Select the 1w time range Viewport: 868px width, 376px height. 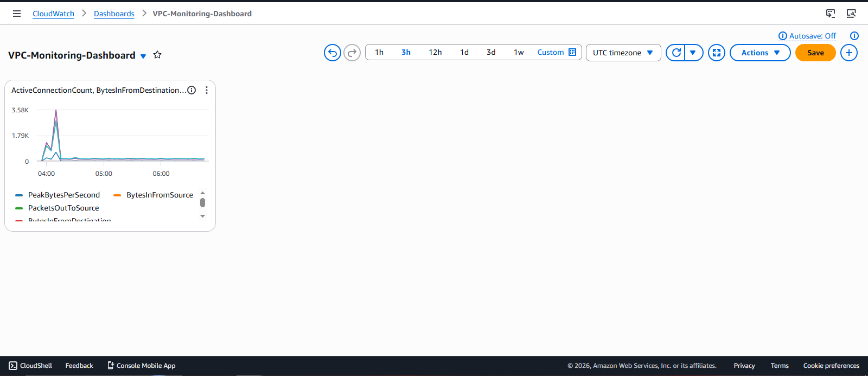(x=519, y=52)
